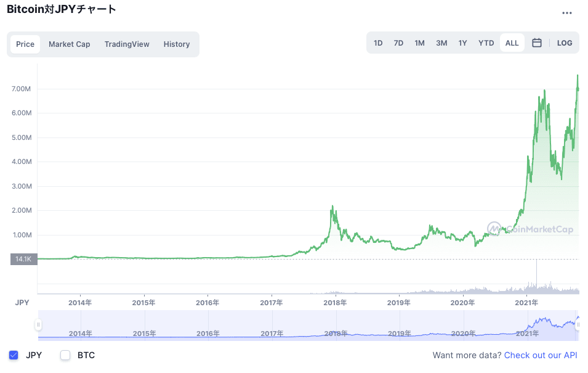Switch to the Market Cap tab

(x=70, y=44)
